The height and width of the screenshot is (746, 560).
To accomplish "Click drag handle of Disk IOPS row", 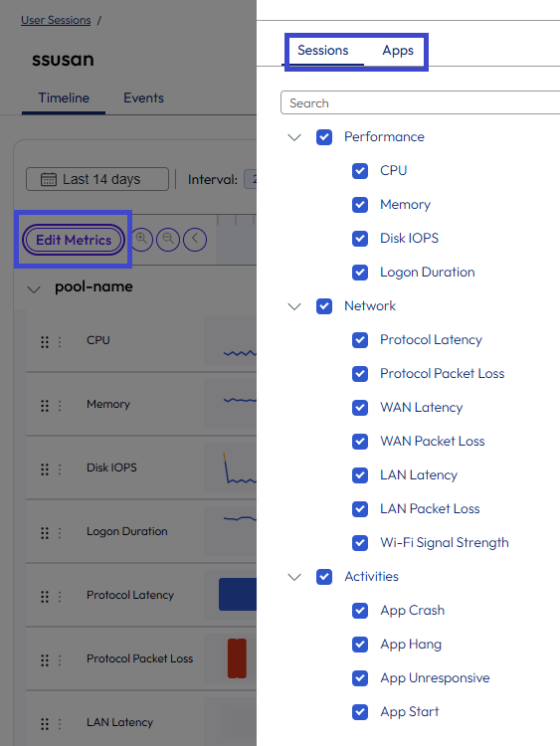I will [45, 469].
